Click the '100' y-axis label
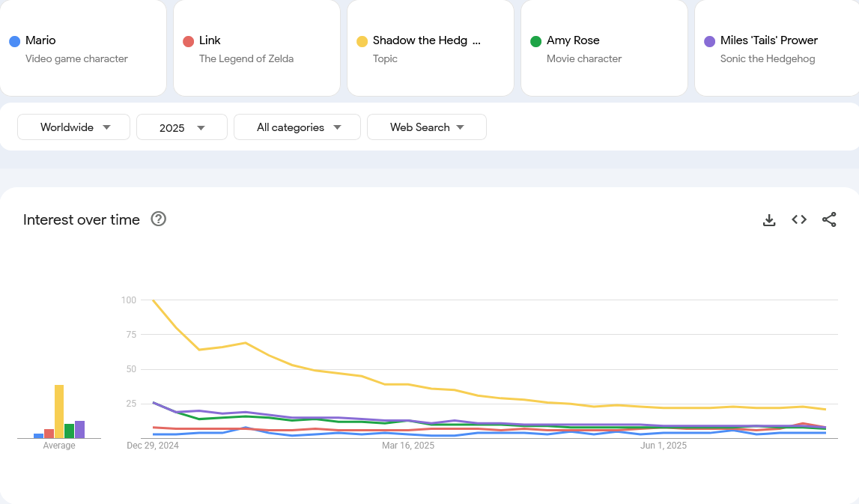Image resolution: width=859 pixels, height=504 pixels. pos(129,300)
